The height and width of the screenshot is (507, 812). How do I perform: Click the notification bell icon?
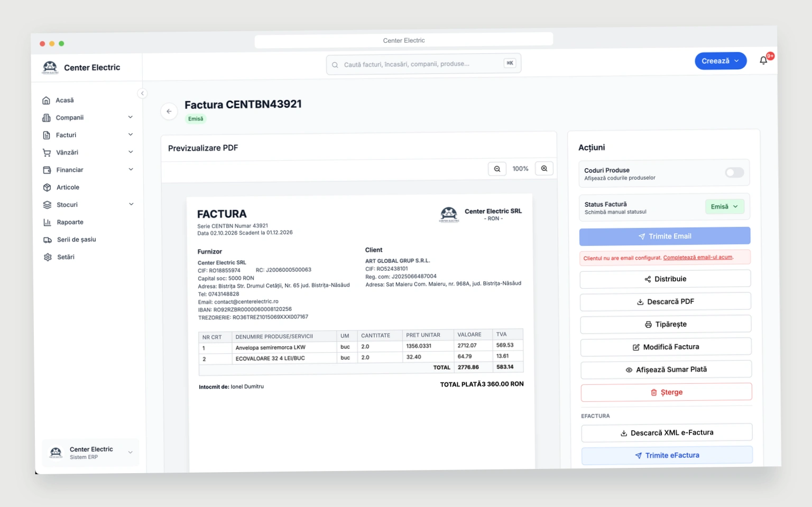pyautogui.click(x=763, y=60)
